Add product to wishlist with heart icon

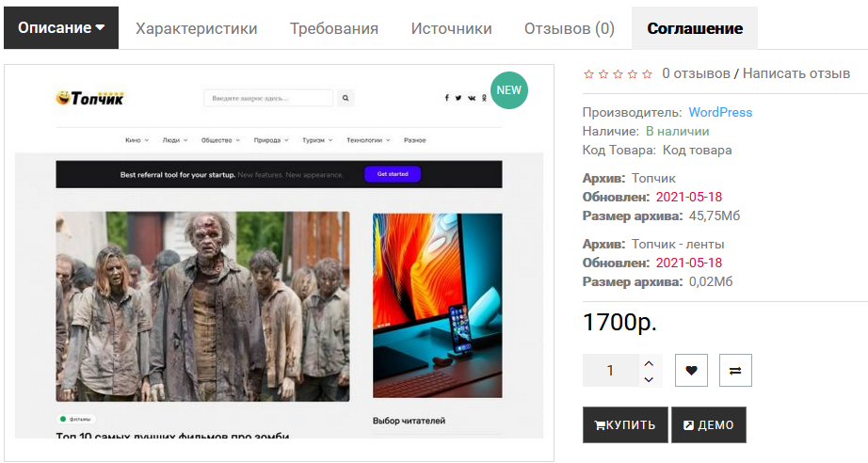(x=691, y=370)
